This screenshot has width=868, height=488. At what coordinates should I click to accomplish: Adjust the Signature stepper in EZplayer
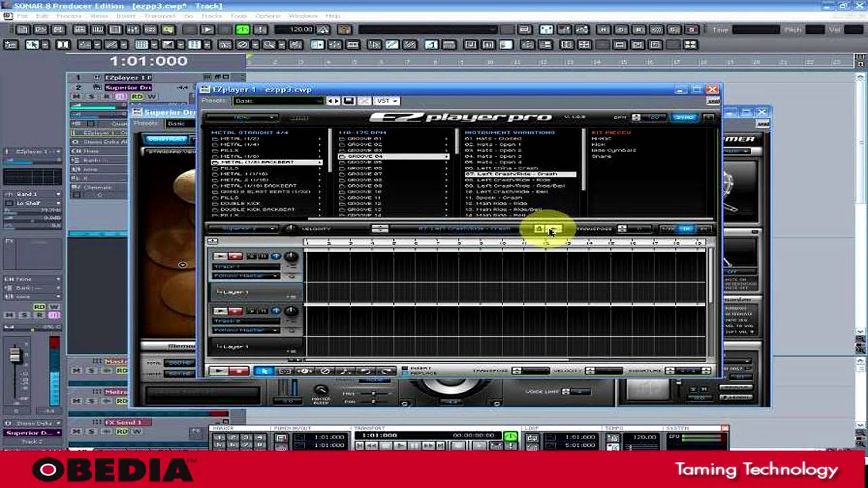coord(670,371)
